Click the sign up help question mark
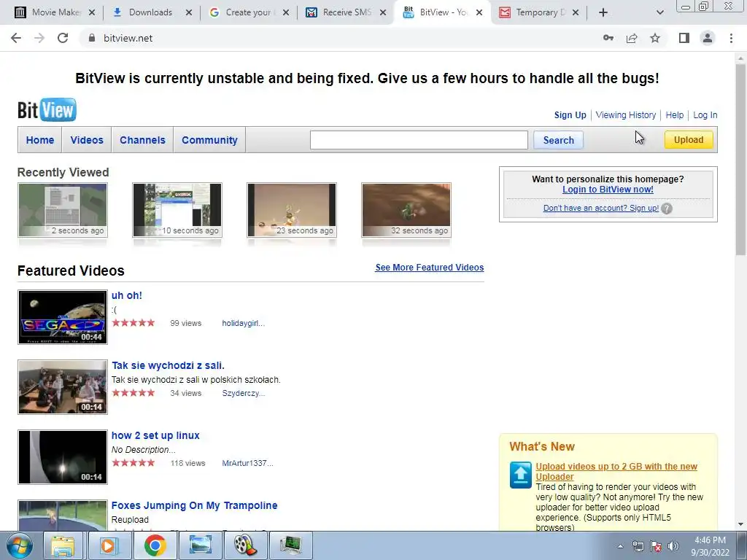This screenshot has height=560, width=747. click(667, 209)
